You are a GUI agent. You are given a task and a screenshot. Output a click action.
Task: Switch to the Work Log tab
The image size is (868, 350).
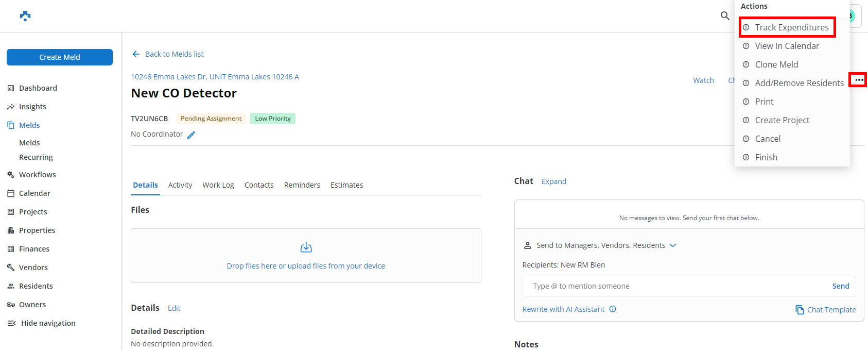[218, 185]
